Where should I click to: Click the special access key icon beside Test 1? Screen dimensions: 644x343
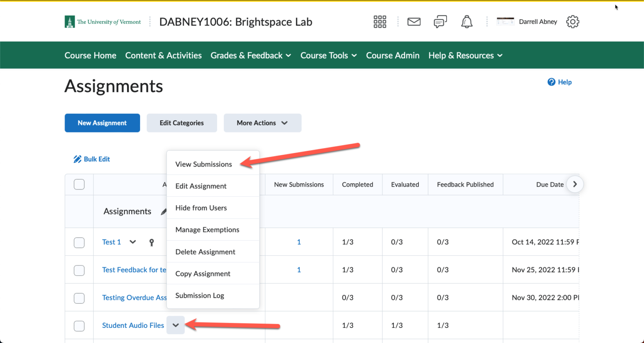coord(152,242)
